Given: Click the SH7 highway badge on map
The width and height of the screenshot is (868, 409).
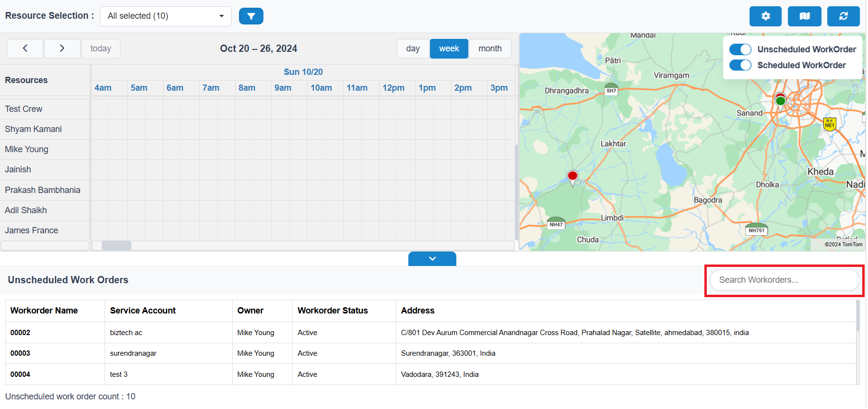Looking at the screenshot, I should (x=611, y=90).
